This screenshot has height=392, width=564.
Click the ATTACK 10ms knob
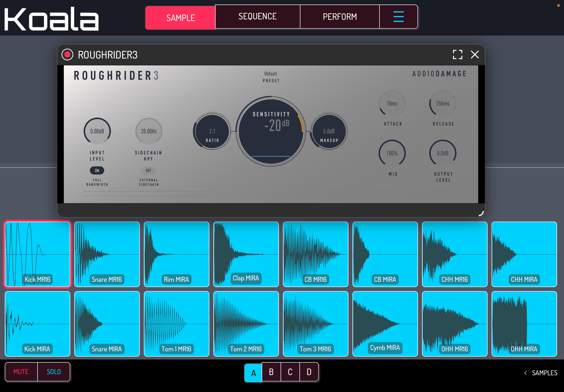(392, 103)
